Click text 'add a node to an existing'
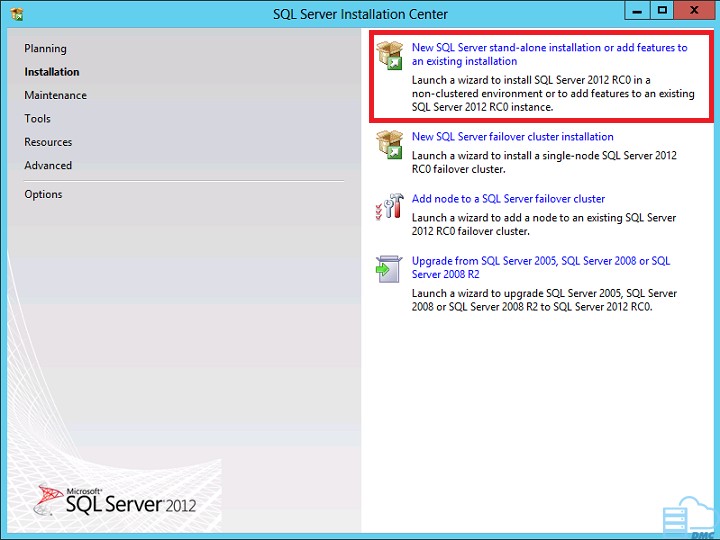 (562, 217)
